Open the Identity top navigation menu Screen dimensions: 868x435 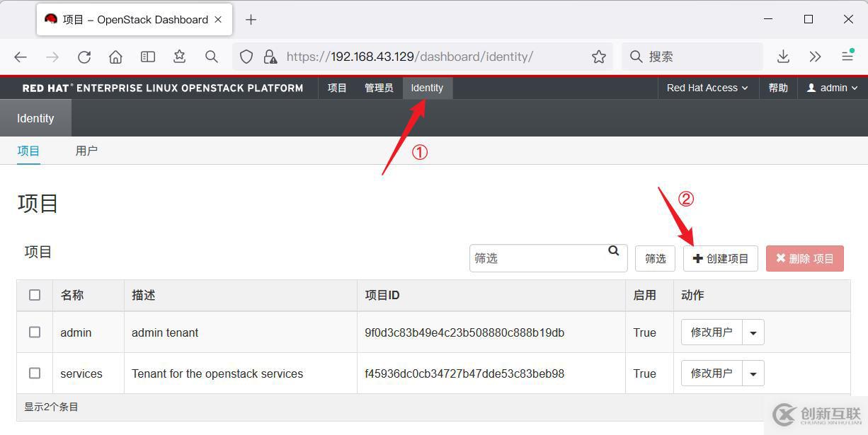(427, 88)
